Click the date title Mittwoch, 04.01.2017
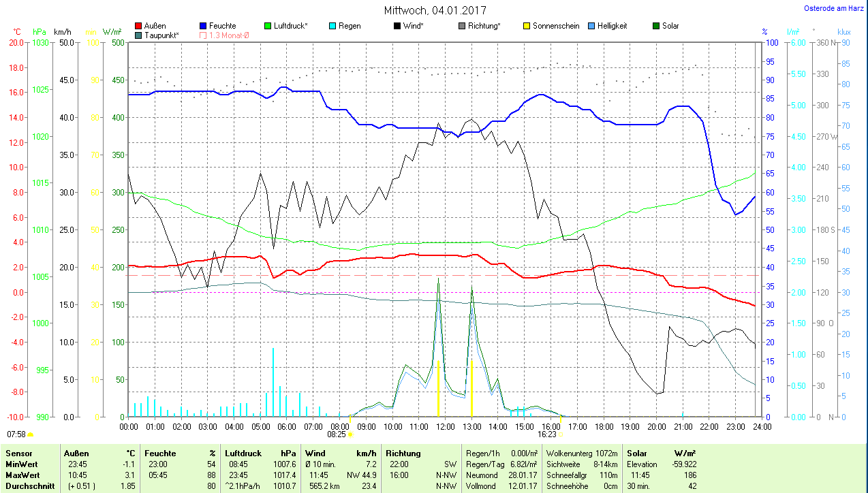This screenshot has height=493, width=868. tap(435, 10)
